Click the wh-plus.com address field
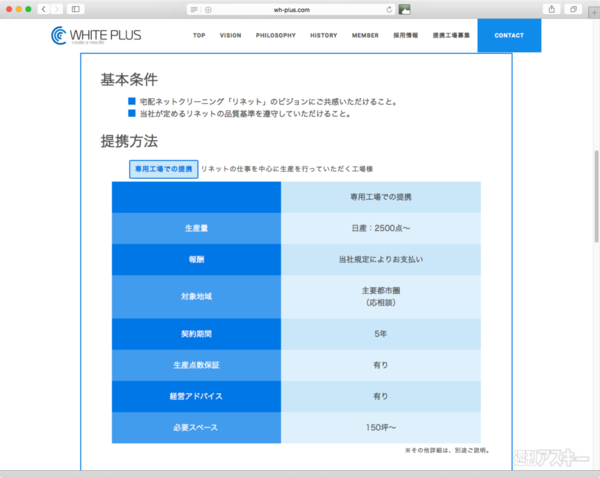Screen dimensions: 600x478 pos(292,10)
